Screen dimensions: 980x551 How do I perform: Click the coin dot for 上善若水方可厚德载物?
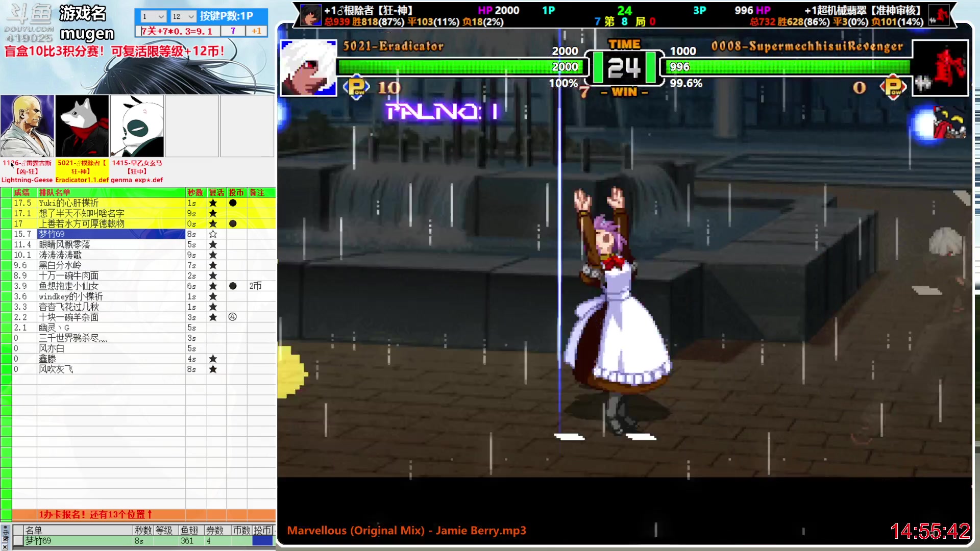tap(233, 223)
